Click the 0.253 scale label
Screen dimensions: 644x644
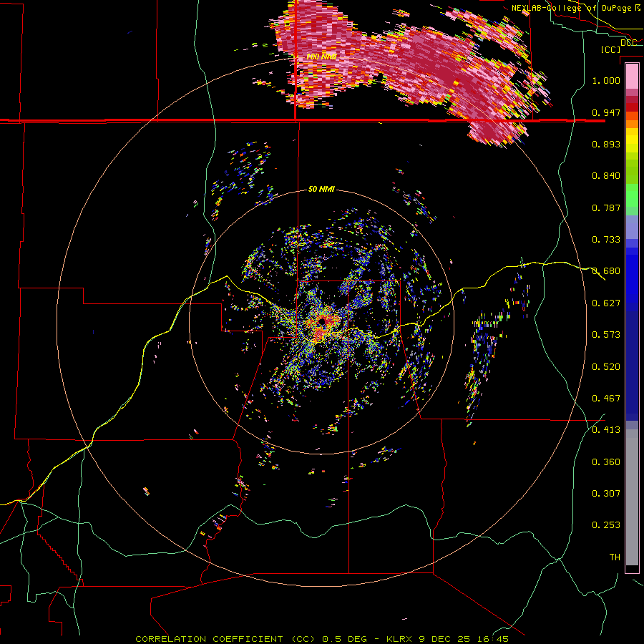(606, 525)
